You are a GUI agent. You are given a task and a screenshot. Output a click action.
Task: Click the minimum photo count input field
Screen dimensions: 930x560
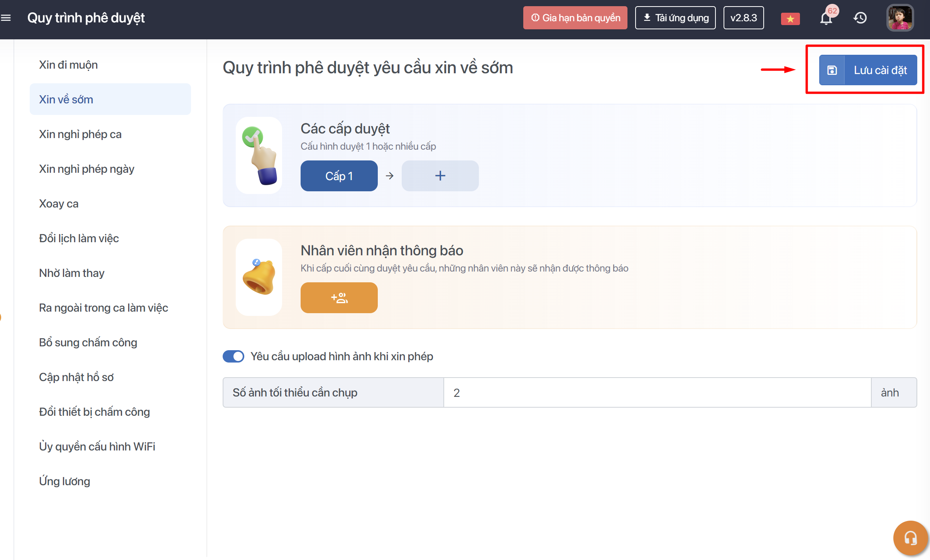(657, 393)
